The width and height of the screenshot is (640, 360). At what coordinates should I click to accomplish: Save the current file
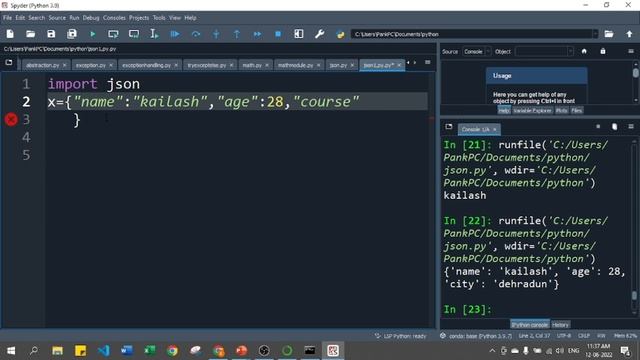click(51, 34)
